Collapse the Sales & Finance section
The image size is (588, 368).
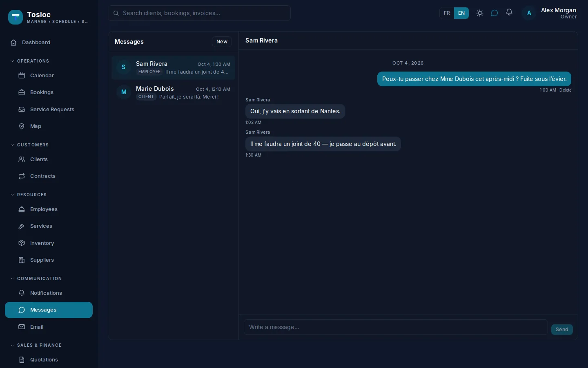(x=36, y=345)
